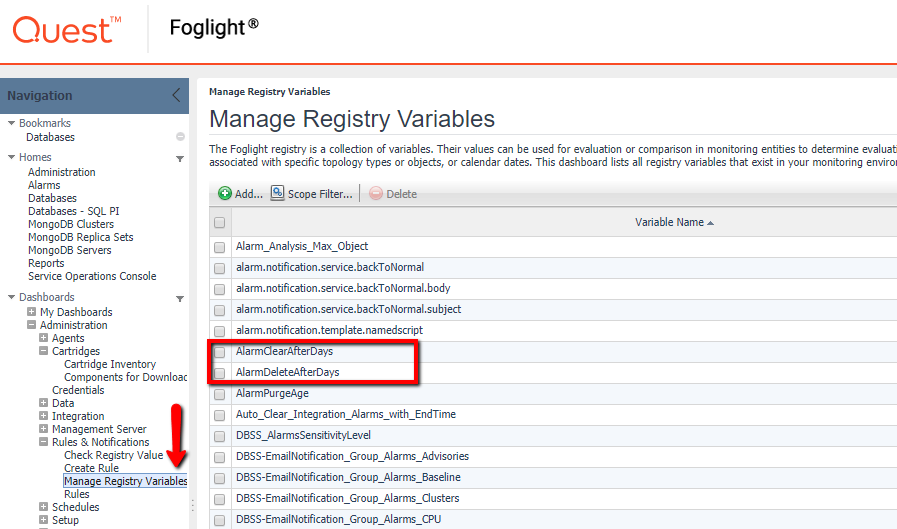
Task: Check the Auto_Clear_Integration_Alarms_with_EndTime checkbox
Action: 219,415
